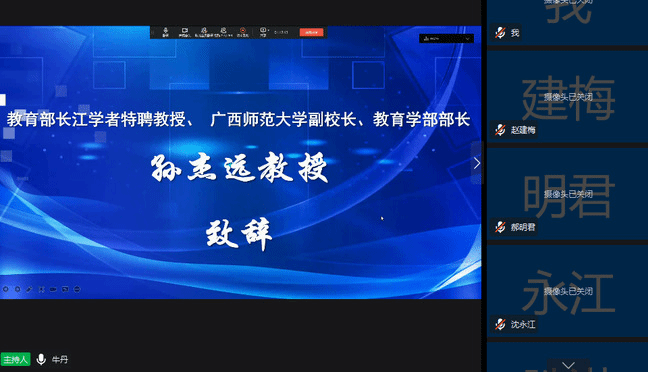
Task: Click the red end meeting button
Action: coord(311,32)
